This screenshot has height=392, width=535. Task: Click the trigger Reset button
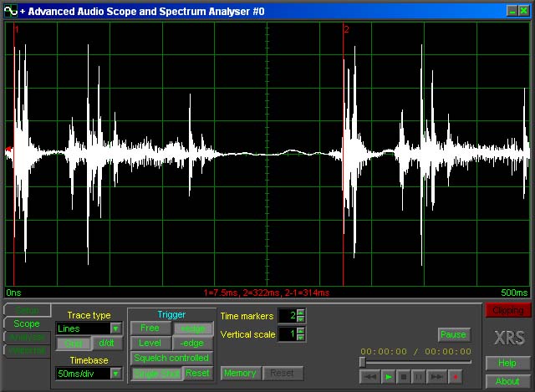(198, 373)
